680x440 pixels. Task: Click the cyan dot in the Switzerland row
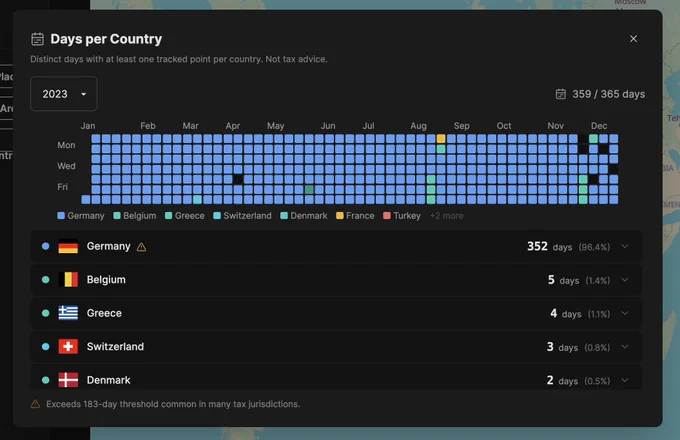click(x=46, y=346)
